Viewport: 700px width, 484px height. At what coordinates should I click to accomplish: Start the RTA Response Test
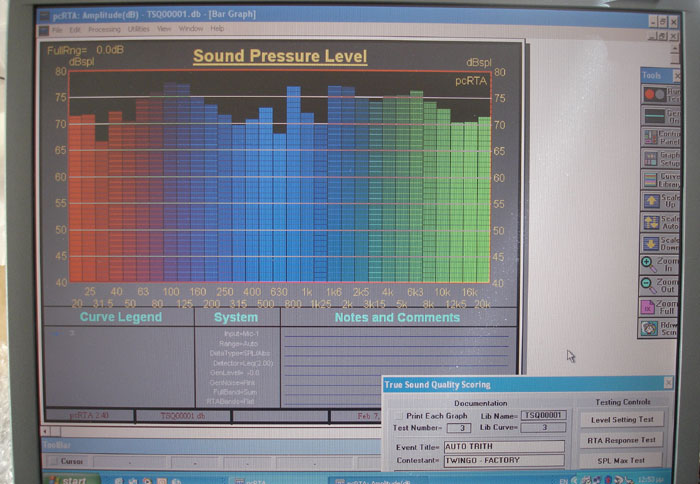(x=622, y=440)
